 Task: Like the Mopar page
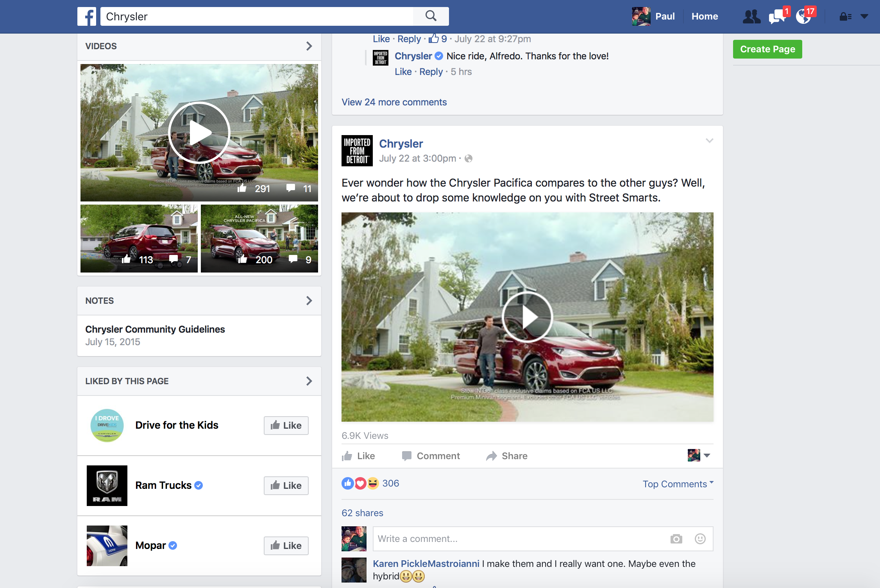pos(286,546)
